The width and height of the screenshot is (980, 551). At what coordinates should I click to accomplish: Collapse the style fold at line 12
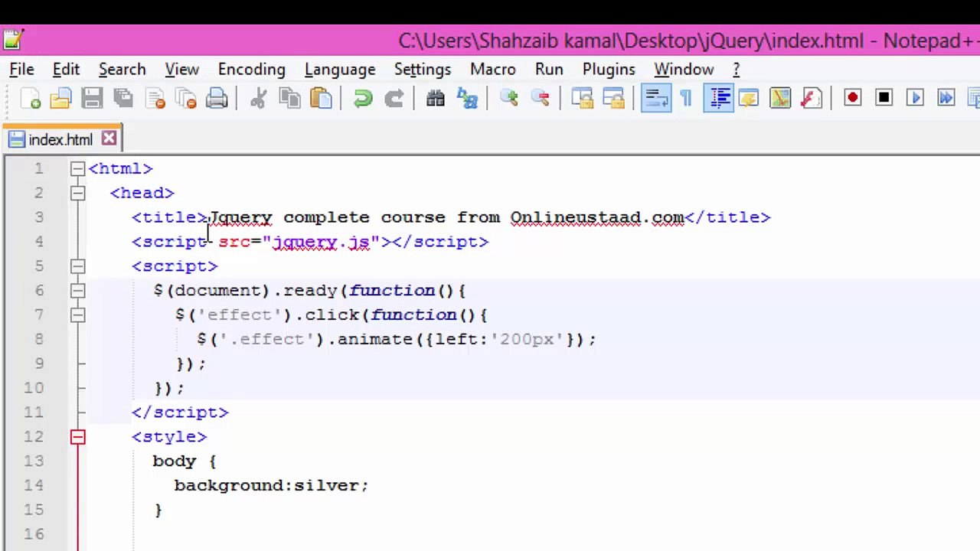point(77,437)
